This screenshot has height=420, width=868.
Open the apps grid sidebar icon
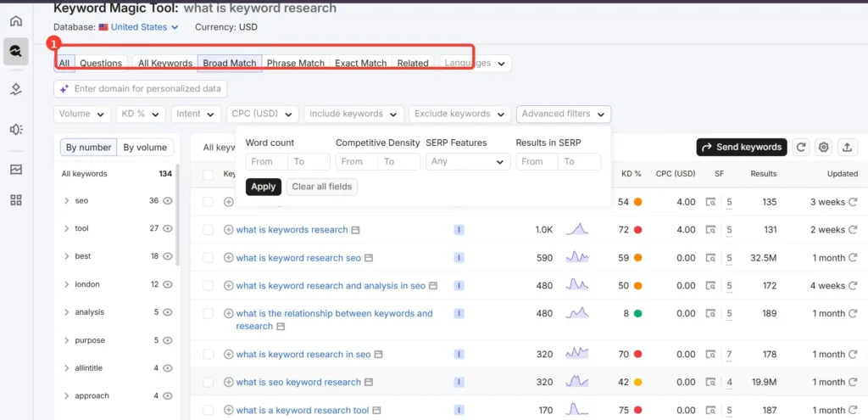[x=16, y=200]
